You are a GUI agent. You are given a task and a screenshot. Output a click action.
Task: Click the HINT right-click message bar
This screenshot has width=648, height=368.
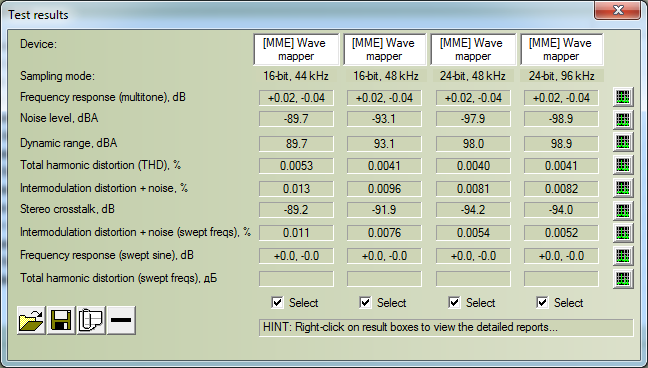click(x=446, y=327)
